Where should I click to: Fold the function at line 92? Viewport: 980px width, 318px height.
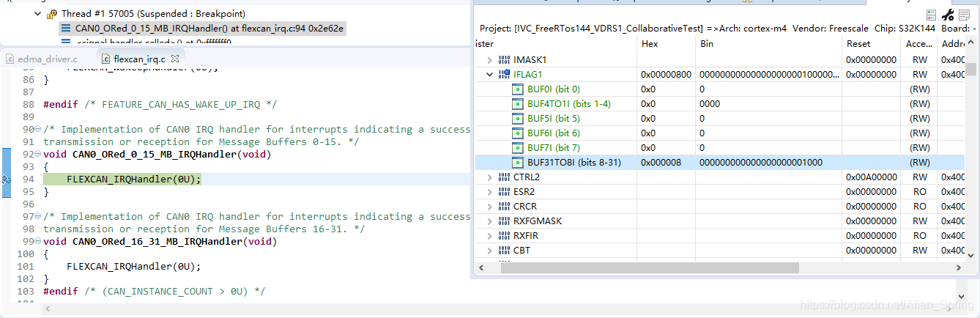click(x=38, y=155)
